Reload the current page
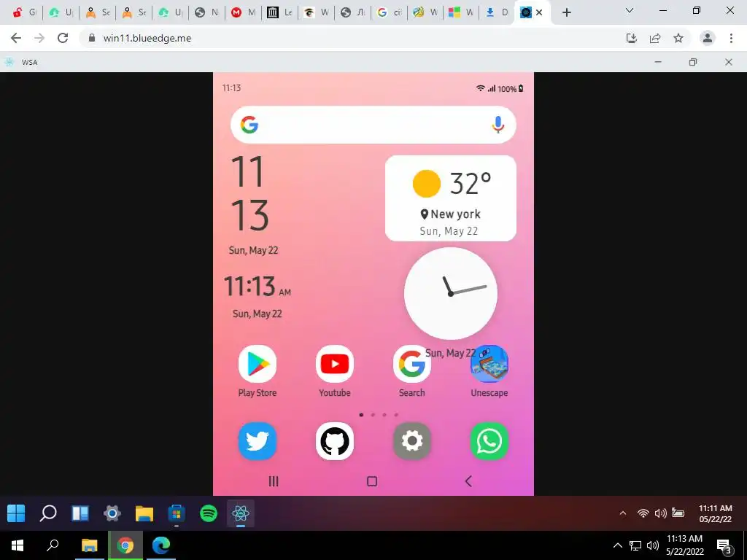Screen dimensions: 747x560 [63, 38]
